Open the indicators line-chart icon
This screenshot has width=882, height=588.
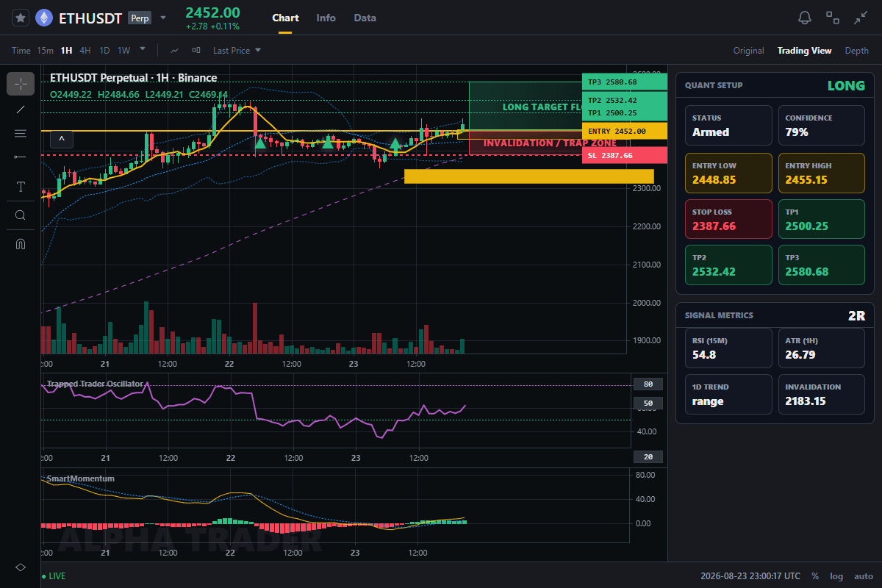click(x=174, y=51)
